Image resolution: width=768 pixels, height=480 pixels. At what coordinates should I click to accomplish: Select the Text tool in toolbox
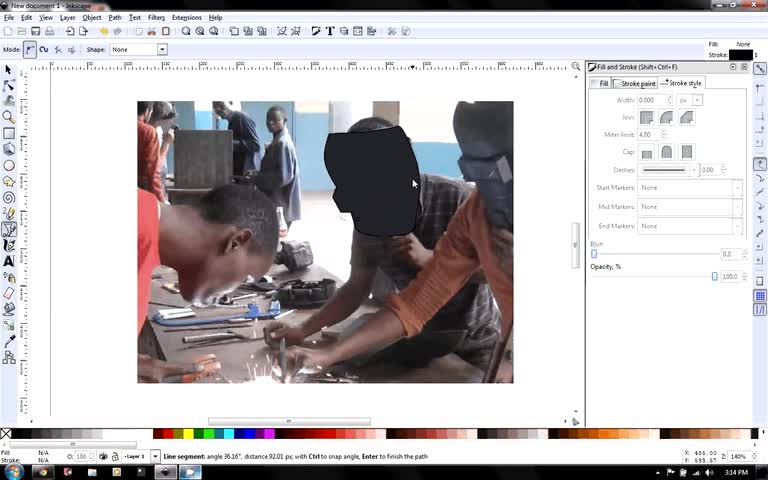coord(8,261)
